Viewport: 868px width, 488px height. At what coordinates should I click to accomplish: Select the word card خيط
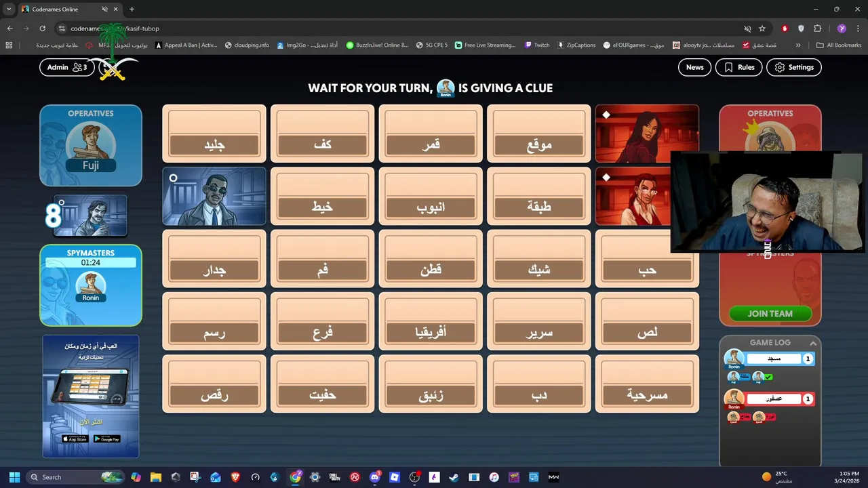tap(322, 197)
